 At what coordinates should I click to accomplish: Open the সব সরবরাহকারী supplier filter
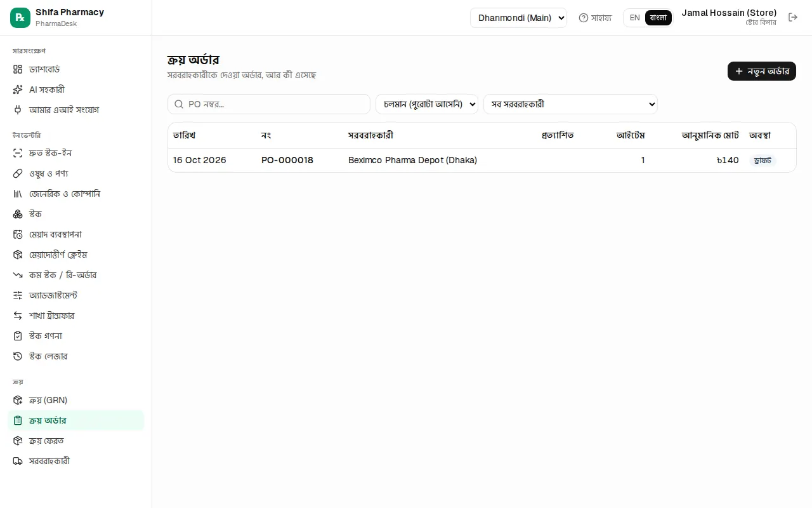tap(570, 104)
